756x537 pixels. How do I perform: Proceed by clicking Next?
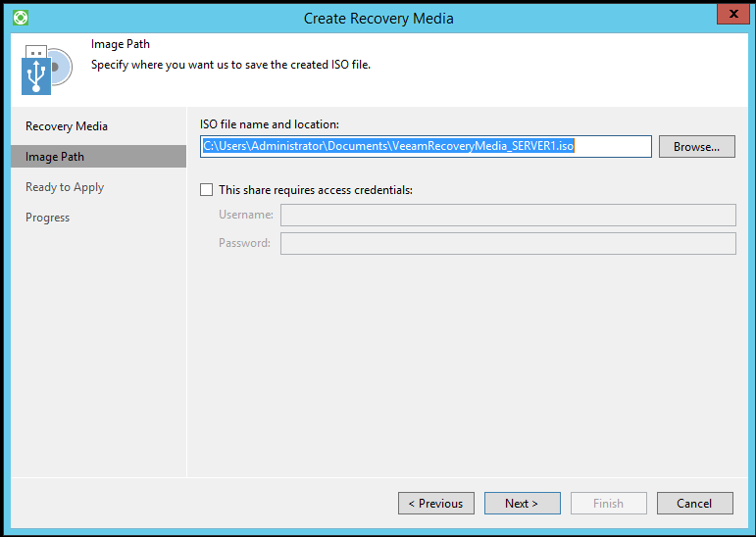[522, 504]
